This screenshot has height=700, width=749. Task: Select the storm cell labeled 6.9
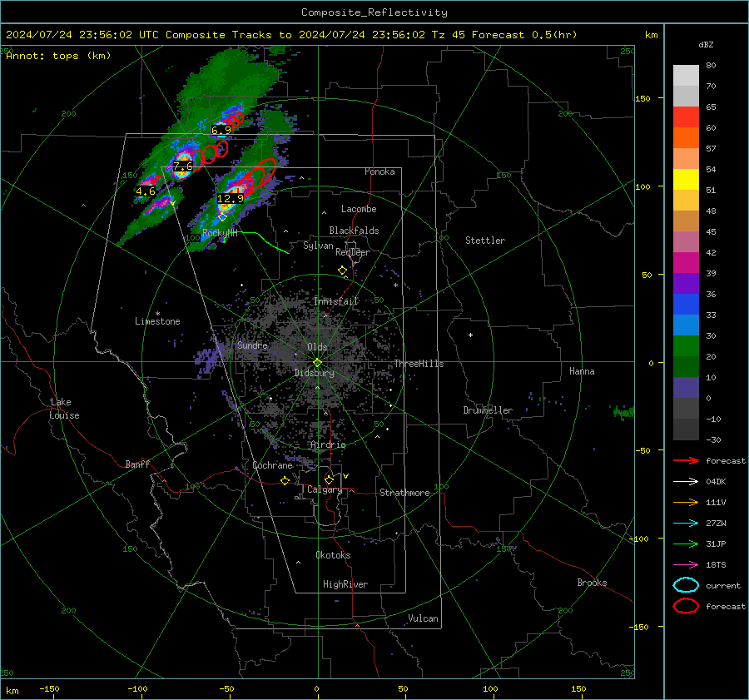[221, 130]
